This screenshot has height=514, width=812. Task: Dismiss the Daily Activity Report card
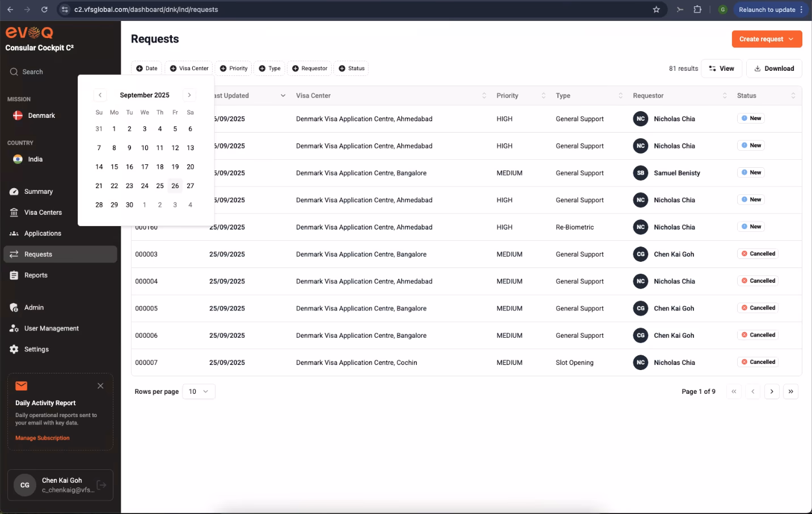click(x=100, y=386)
